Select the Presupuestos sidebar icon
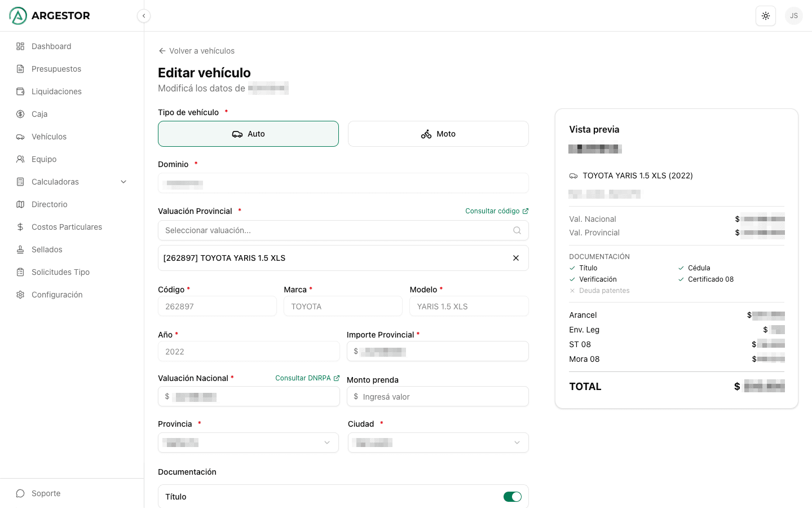This screenshot has height=508, width=812. coord(20,69)
